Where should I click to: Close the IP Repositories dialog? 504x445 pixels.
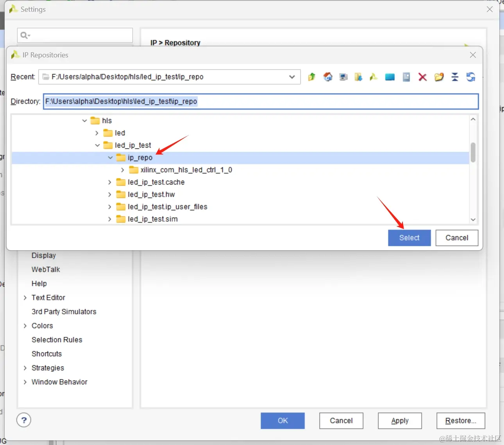click(x=473, y=55)
